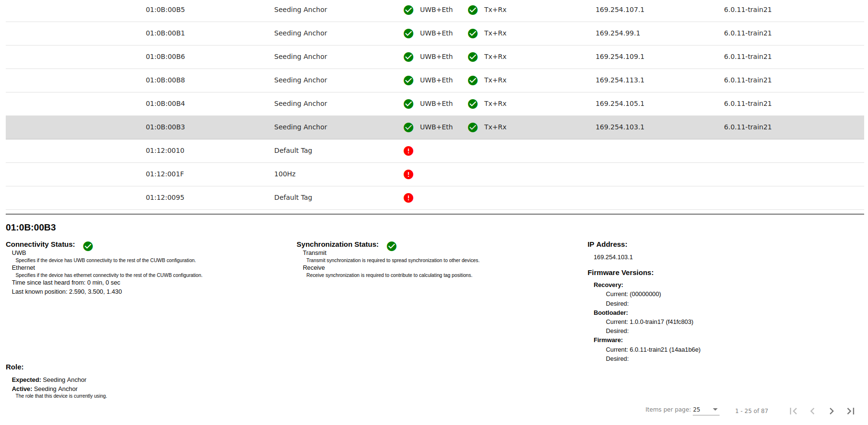Click firmware version of 01:0B:00B5 row
Screen dimensions: 868x425
pyautogui.click(x=747, y=10)
